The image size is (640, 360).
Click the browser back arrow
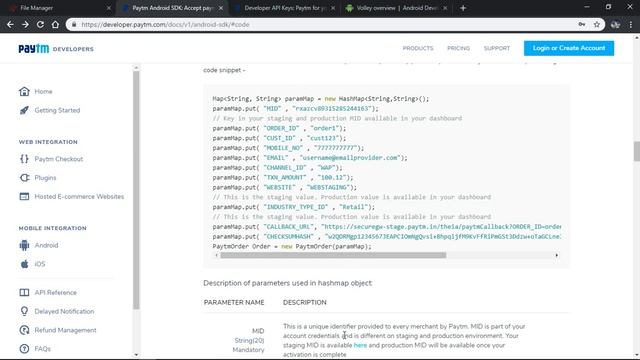(10, 24)
